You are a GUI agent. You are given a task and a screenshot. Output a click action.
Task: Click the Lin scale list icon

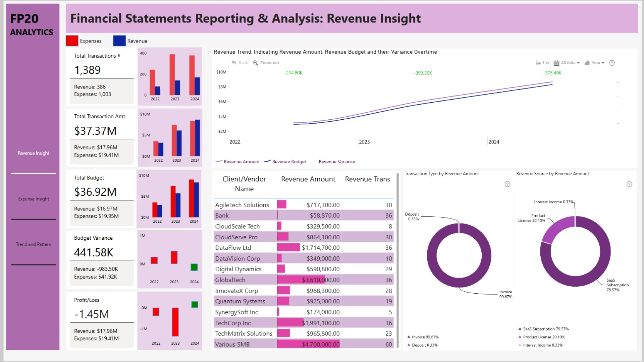click(538, 63)
